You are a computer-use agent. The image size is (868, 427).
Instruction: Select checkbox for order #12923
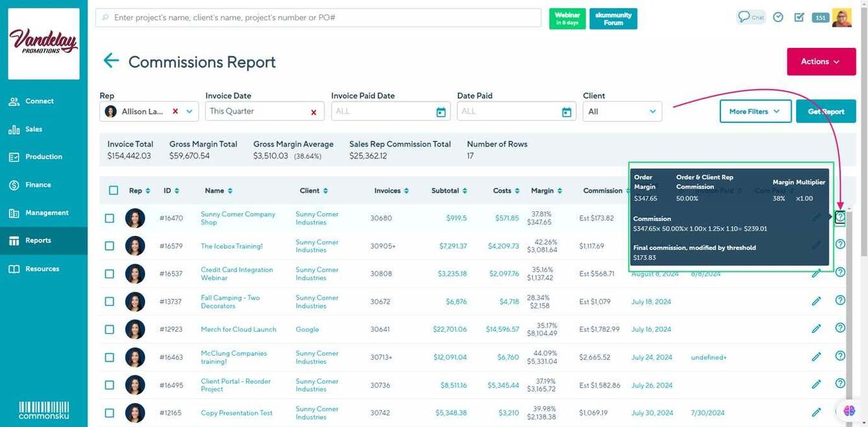click(109, 330)
